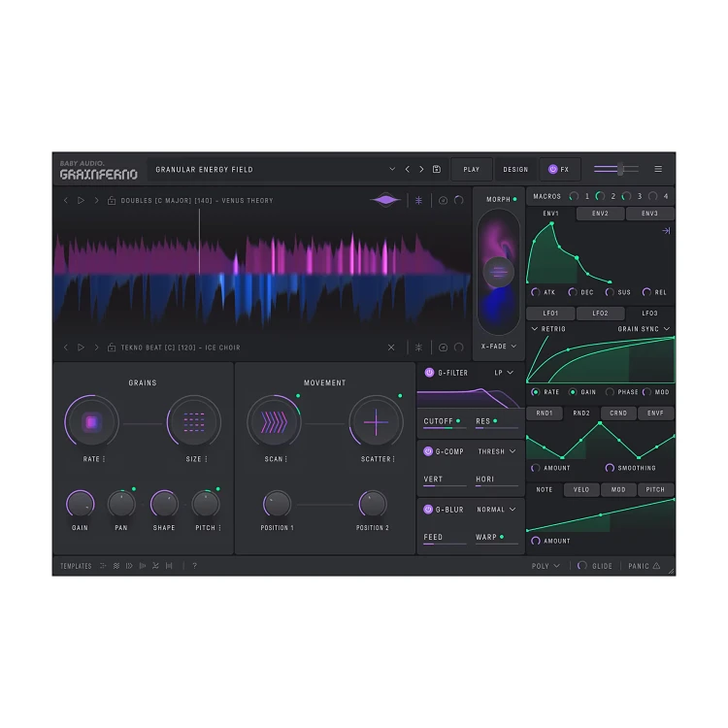Toggle the Warp modulation dot
Image resolution: width=728 pixels, height=728 pixels.
point(502,537)
